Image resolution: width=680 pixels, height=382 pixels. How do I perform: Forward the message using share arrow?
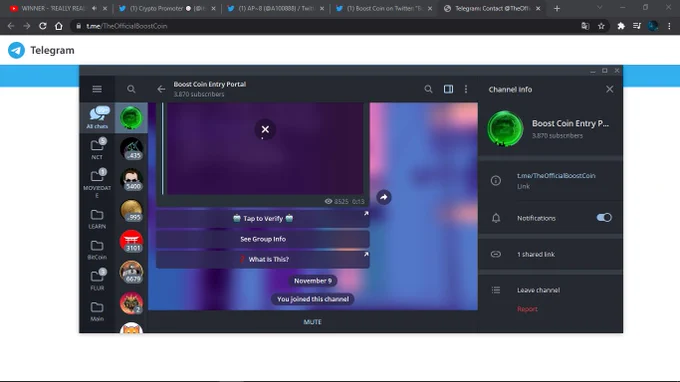(383, 197)
